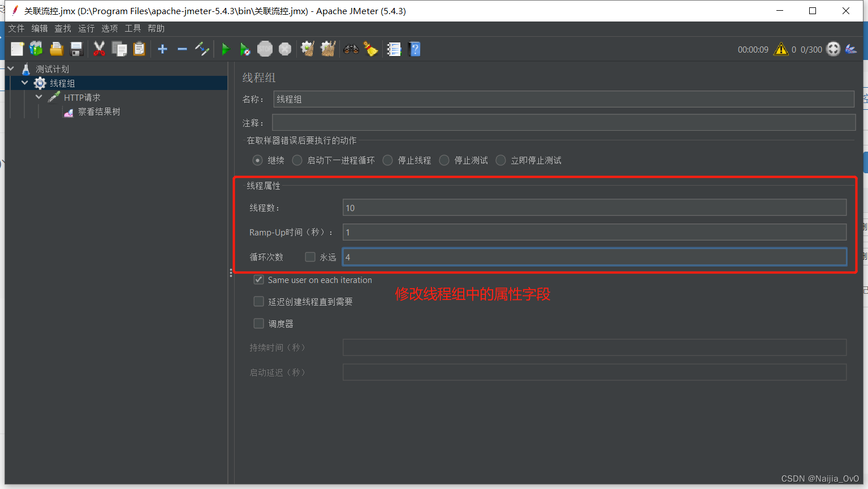Viewport: 868px width, 489px height.
Task: Click the Test Plan flask icon
Action: pyautogui.click(x=26, y=69)
